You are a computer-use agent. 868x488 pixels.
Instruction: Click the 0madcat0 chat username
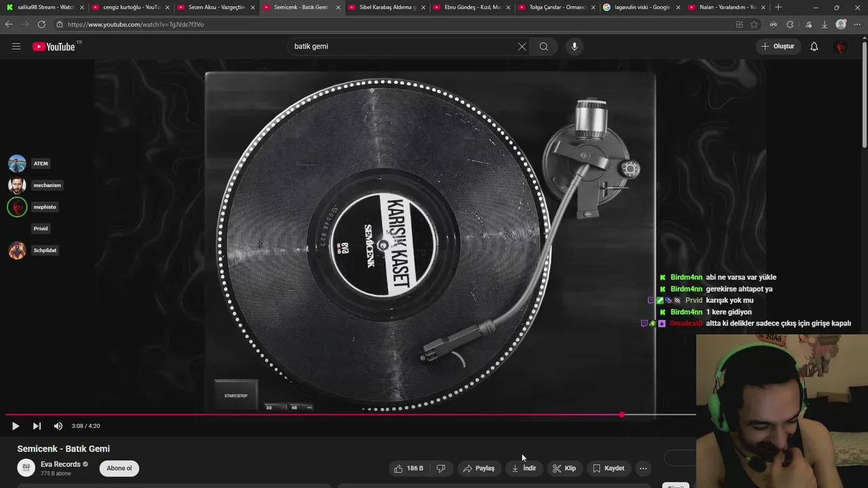(x=686, y=323)
